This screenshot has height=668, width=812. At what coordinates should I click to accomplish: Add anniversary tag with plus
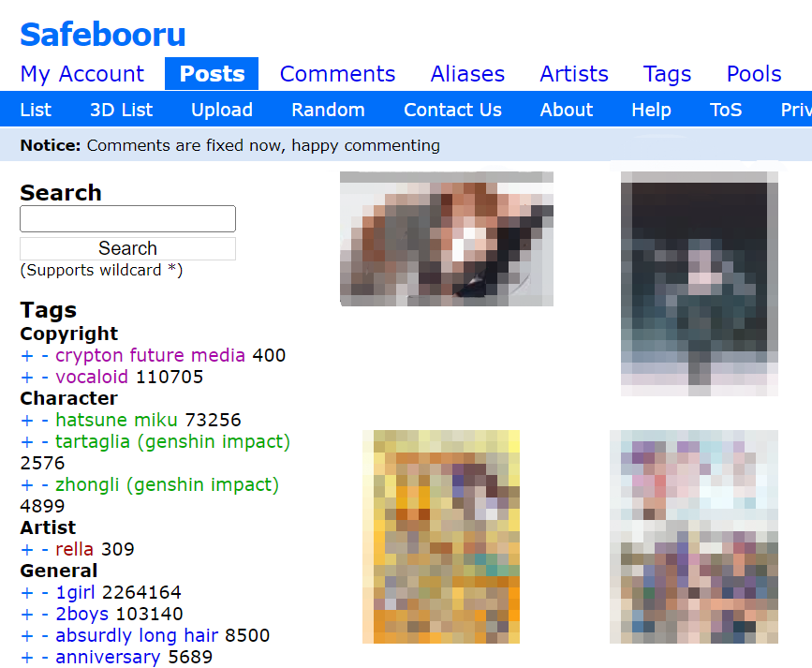pos(27,658)
